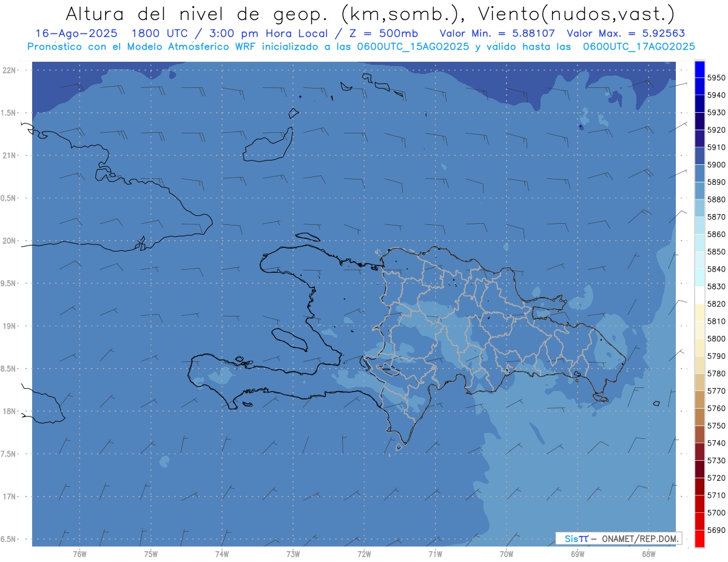This screenshot has width=728, height=562.
Task: Click the '0.5N' latitude axis label
Action: point(8,198)
